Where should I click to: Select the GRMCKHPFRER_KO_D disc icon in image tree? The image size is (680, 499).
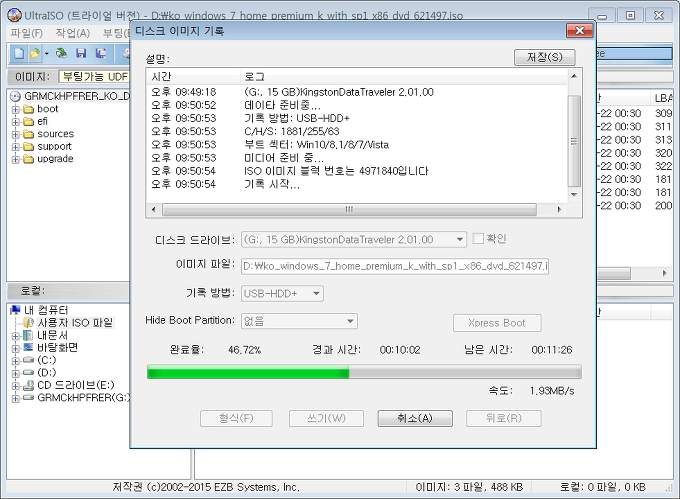click(x=16, y=96)
